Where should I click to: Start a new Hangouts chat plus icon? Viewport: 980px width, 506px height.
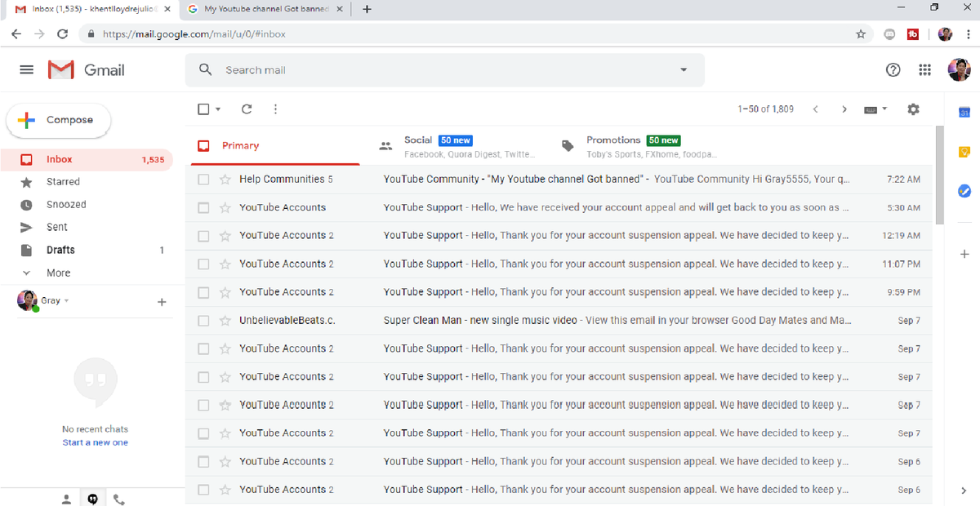(162, 302)
